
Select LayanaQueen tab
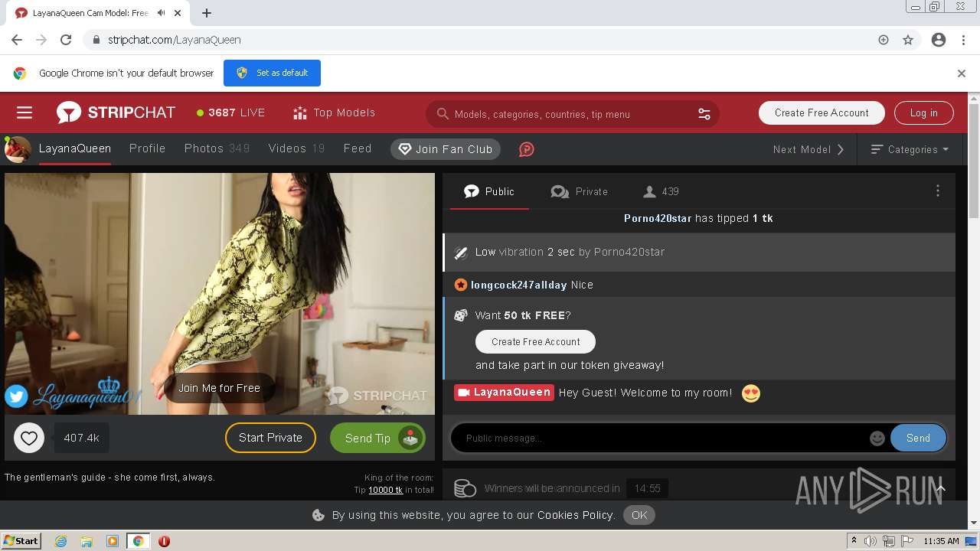coord(75,148)
